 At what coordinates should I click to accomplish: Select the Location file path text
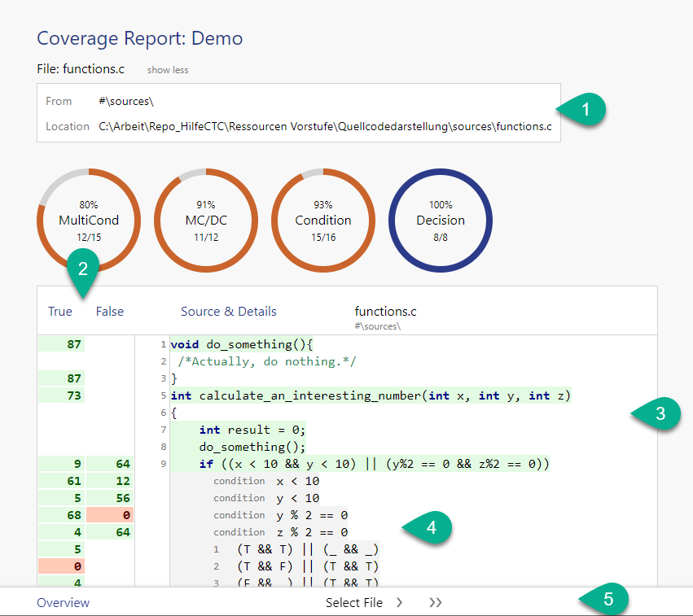(325, 126)
